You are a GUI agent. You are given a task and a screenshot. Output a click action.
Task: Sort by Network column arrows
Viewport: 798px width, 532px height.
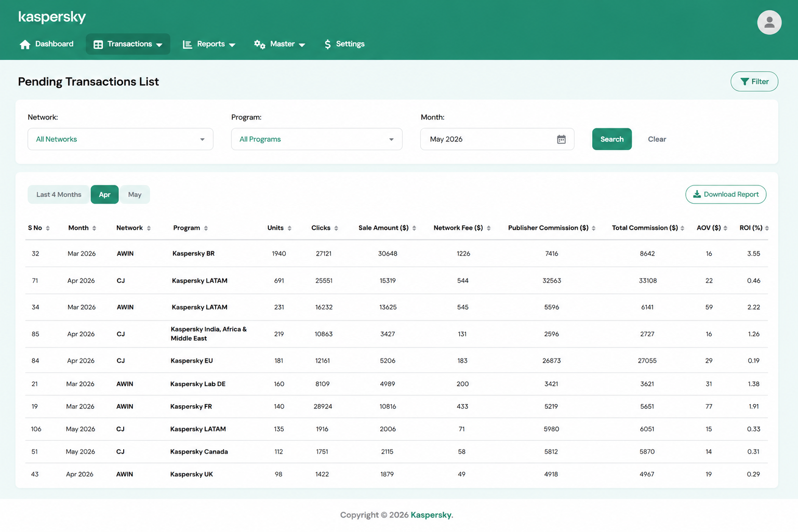(149, 228)
